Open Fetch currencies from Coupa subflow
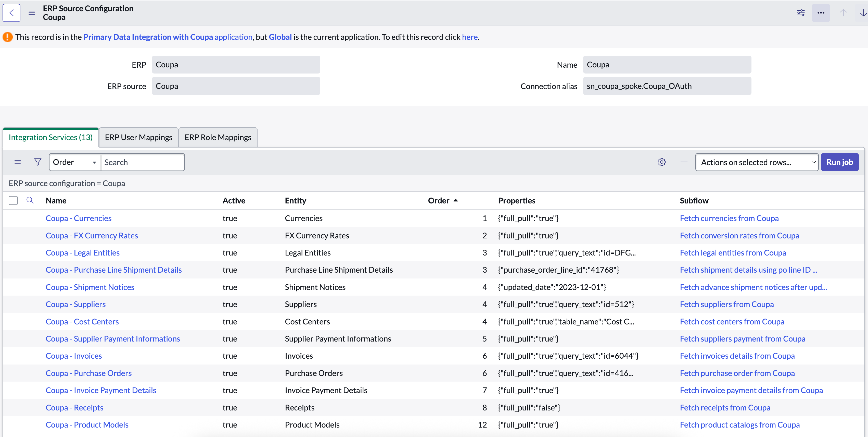The image size is (868, 437). (729, 218)
